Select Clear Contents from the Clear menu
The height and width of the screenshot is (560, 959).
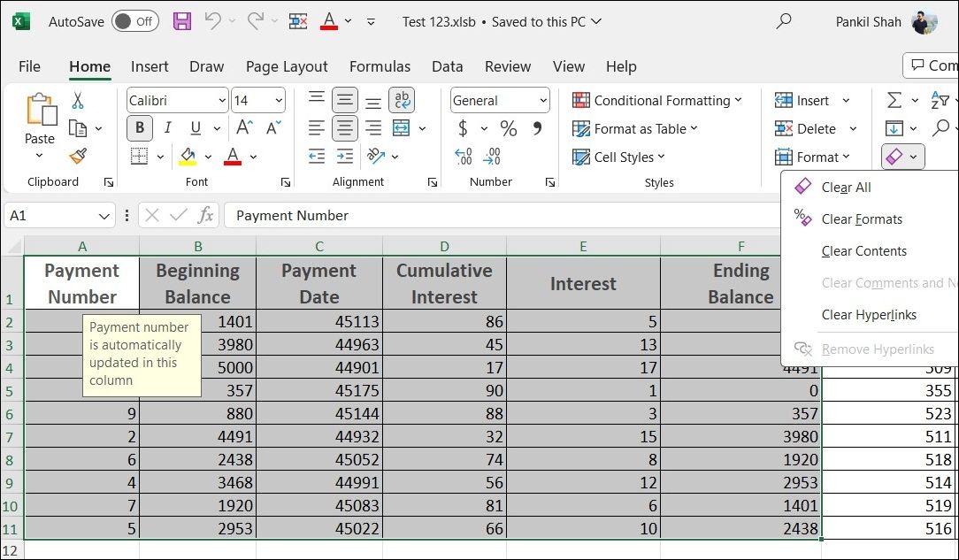863,251
